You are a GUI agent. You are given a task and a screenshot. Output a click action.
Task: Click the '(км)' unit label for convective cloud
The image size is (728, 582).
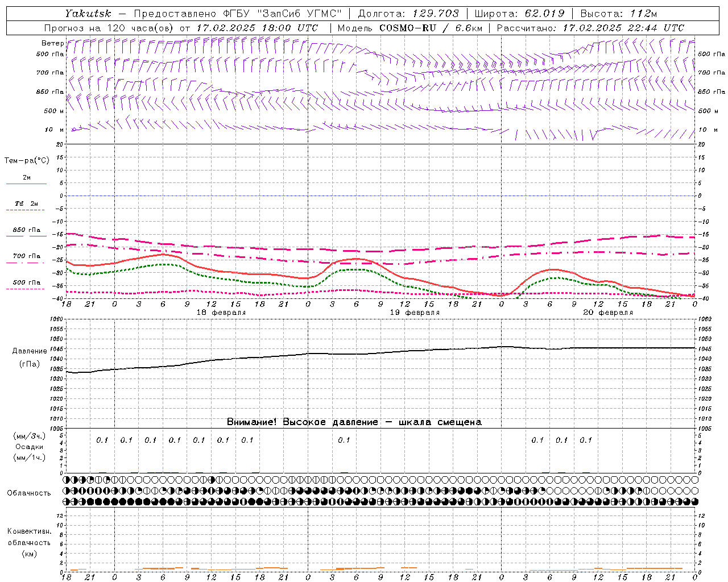click(30, 554)
